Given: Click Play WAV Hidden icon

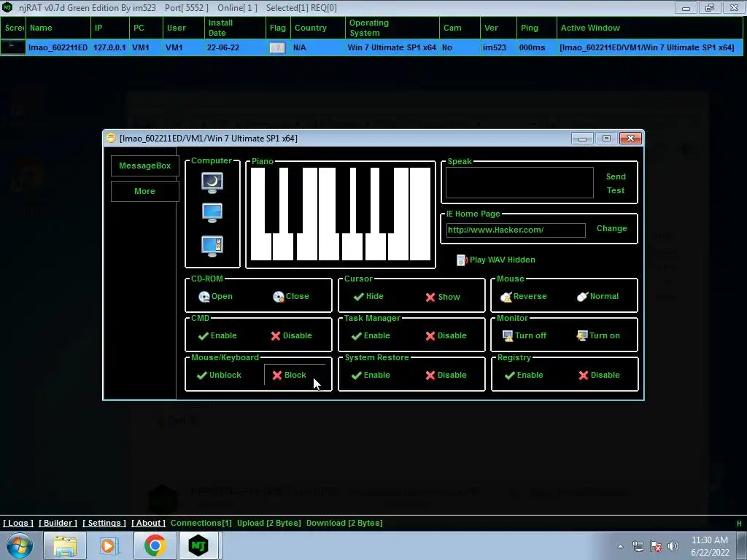Looking at the screenshot, I should [462, 260].
